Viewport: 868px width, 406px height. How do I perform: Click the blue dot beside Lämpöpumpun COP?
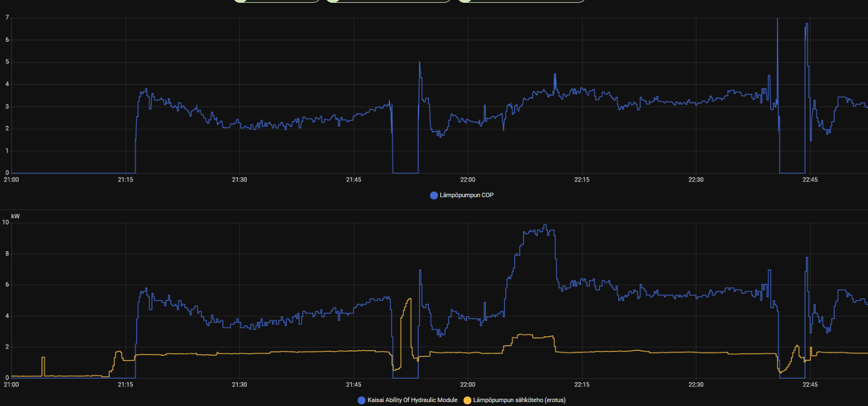pos(434,195)
